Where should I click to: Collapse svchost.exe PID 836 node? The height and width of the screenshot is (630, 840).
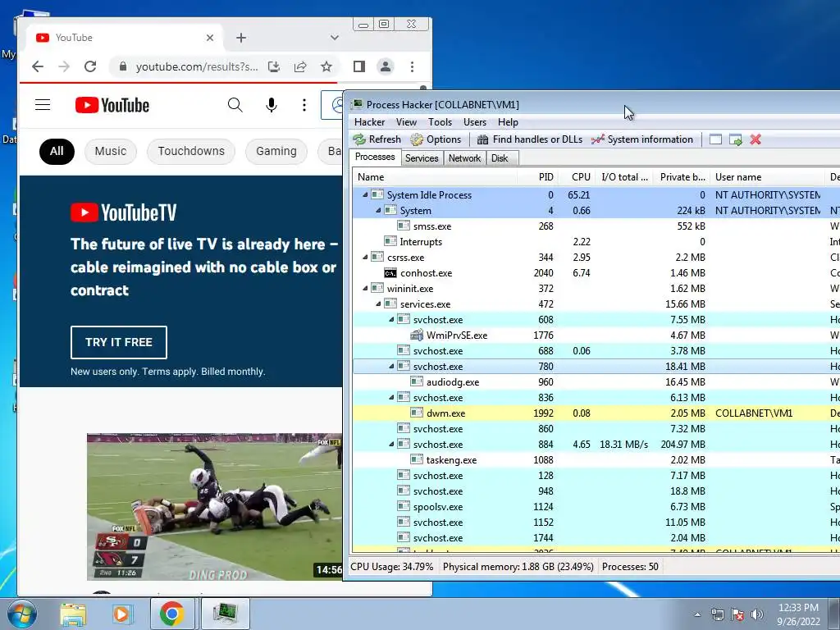pyautogui.click(x=391, y=398)
